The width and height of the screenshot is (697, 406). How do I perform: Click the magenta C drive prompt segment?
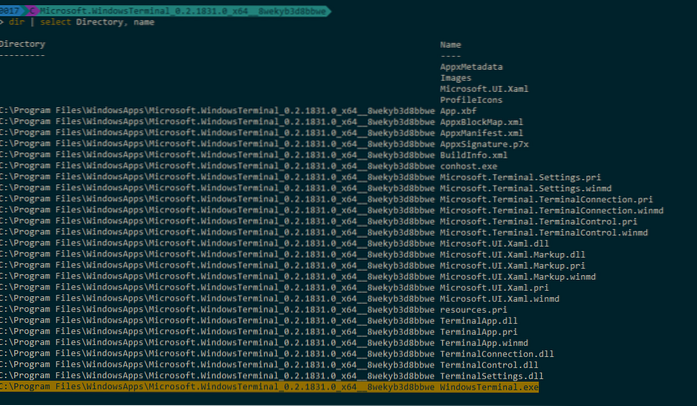pos(33,8)
